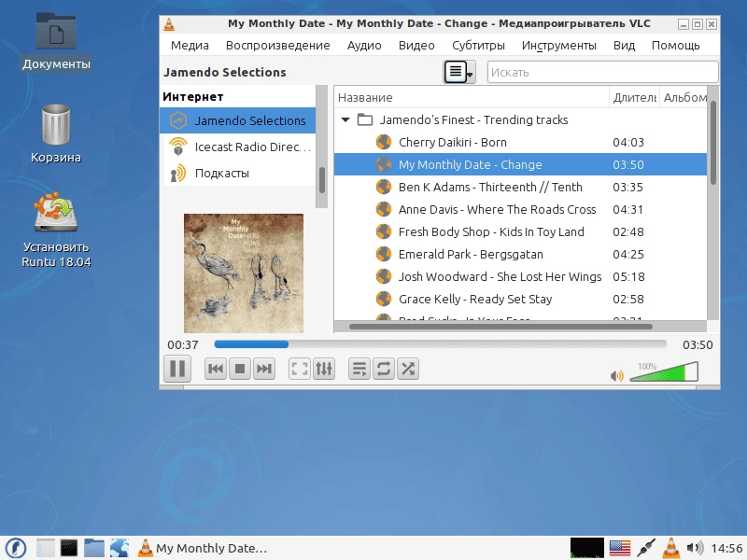The height and width of the screenshot is (560, 747).
Task: Open the network connection tray icon
Action: click(x=645, y=548)
